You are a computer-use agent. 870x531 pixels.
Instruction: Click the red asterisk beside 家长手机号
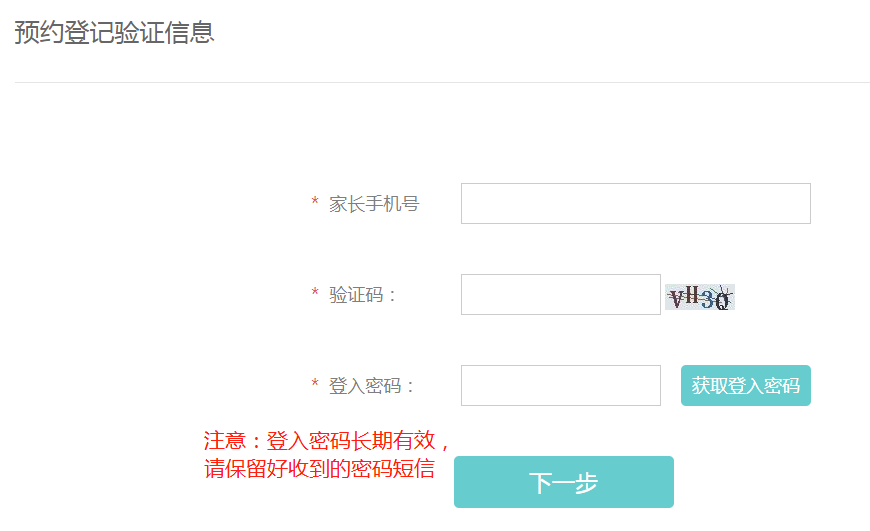click(x=315, y=204)
